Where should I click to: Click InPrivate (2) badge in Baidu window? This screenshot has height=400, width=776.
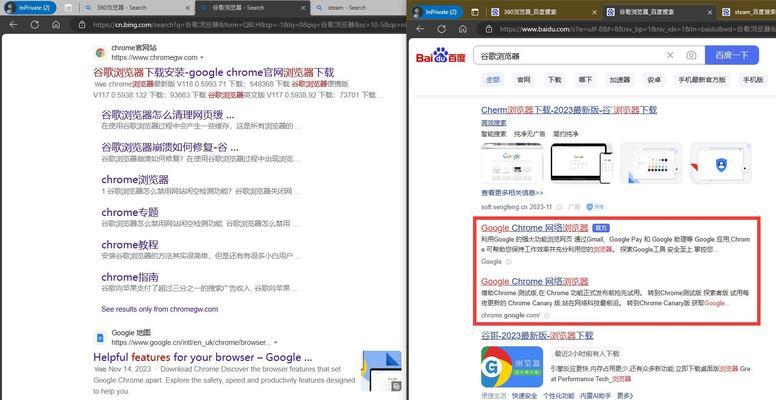pyautogui.click(x=437, y=12)
